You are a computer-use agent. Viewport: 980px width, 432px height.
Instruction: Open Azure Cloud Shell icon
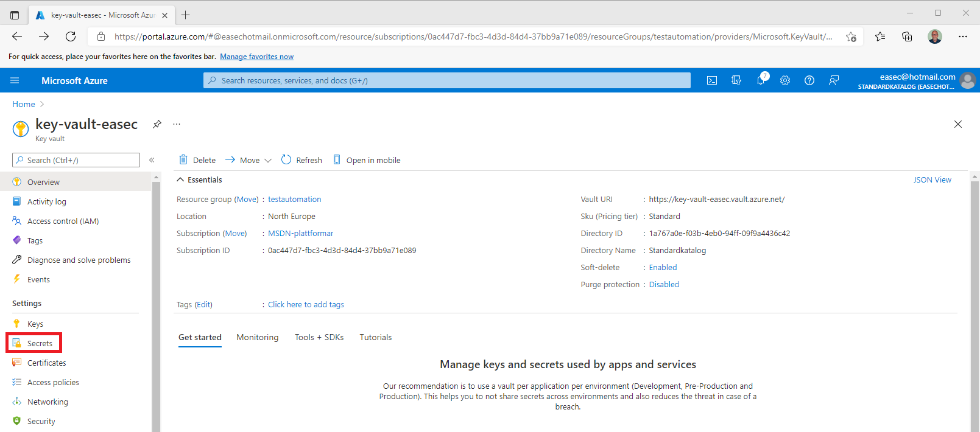pyautogui.click(x=711, y=80)
